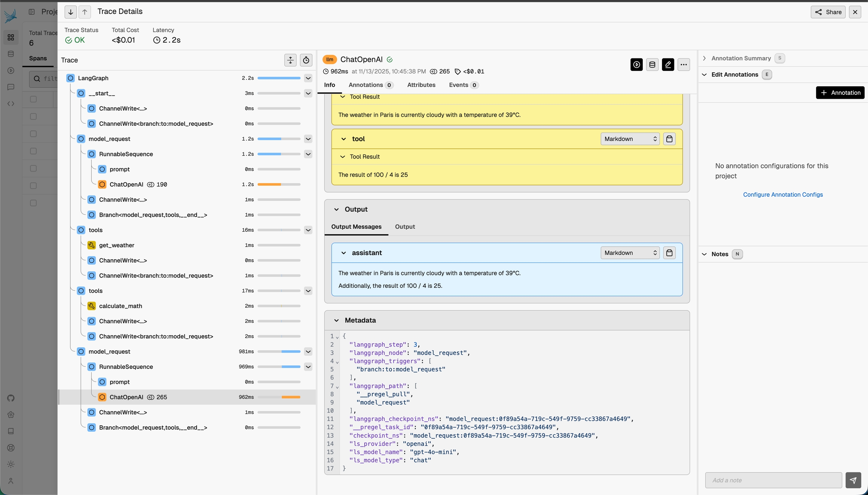Collapse the LangGraph root span
This screenshot has width=868, height=495.
click(x=308, y=78)
